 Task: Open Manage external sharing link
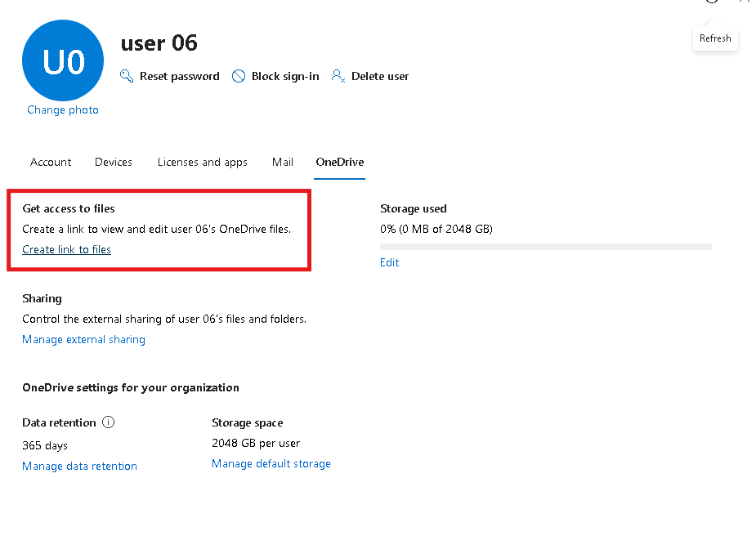tap(84, 340)
